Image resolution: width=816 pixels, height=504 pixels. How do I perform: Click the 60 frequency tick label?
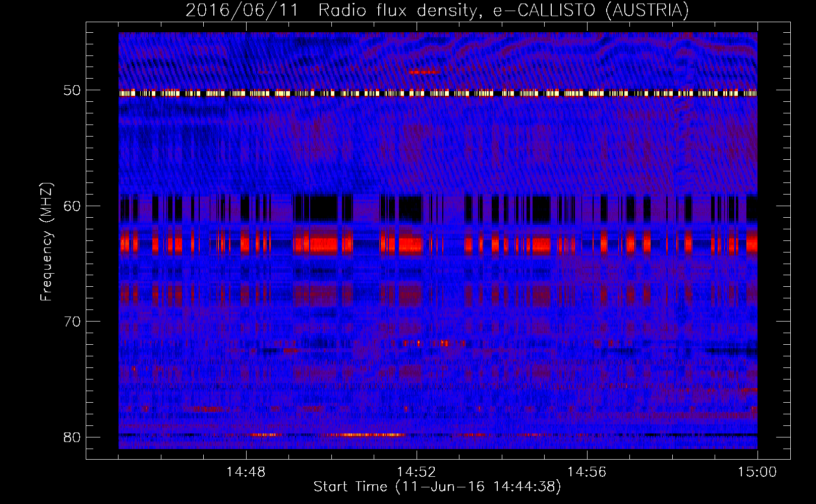click(72, 206)
